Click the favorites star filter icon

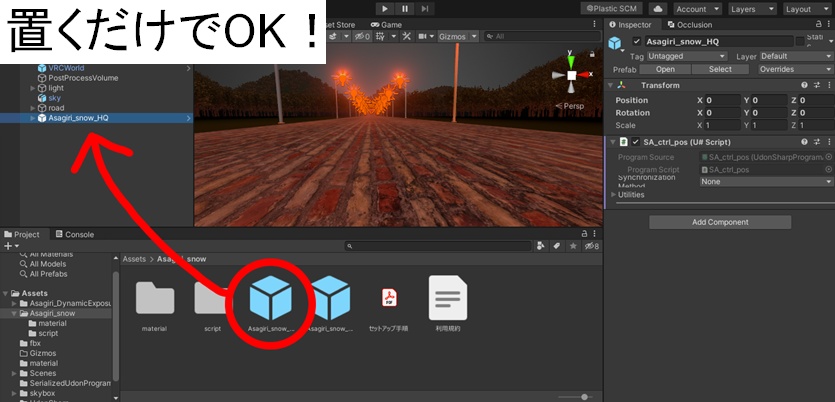[x=573, y=246]
